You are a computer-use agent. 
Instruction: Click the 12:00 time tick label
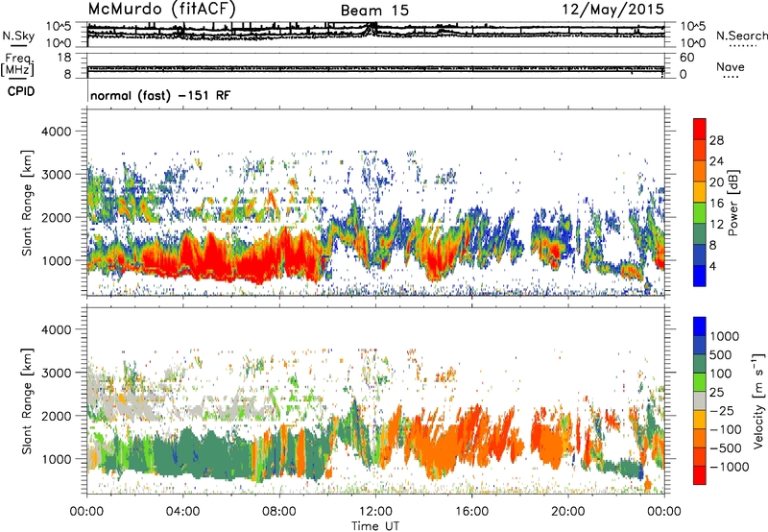pos(375,512)
